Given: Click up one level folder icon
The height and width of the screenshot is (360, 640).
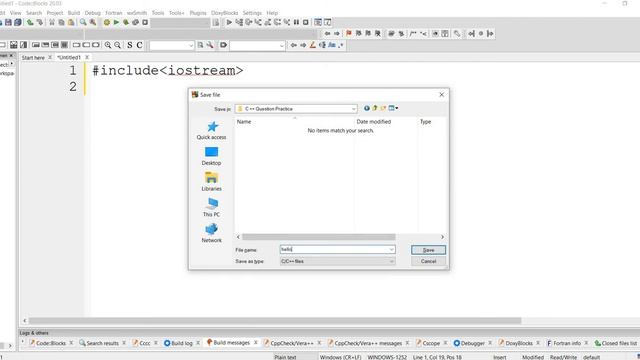Looking at the screenshot, I should click(x=375, y=109).
